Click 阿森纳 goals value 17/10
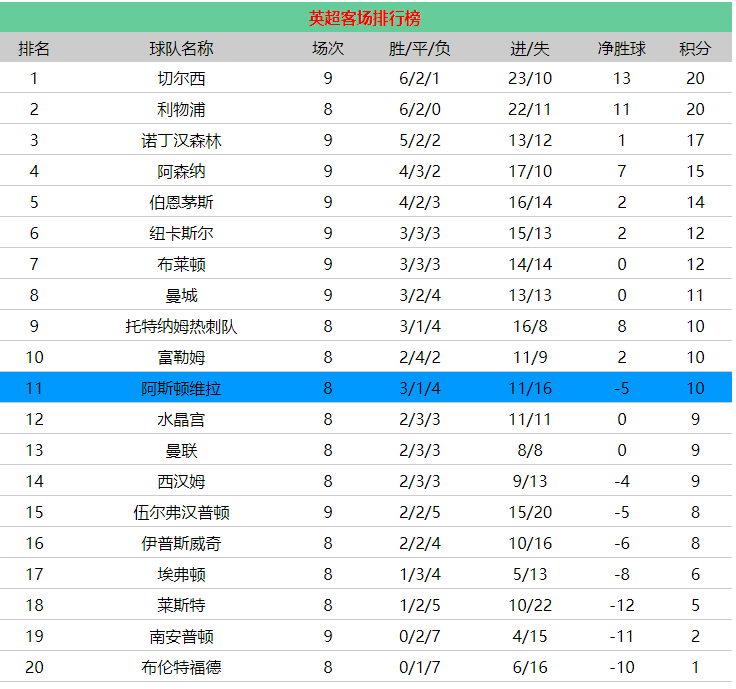736x689 pixels. tap(530, 171)
